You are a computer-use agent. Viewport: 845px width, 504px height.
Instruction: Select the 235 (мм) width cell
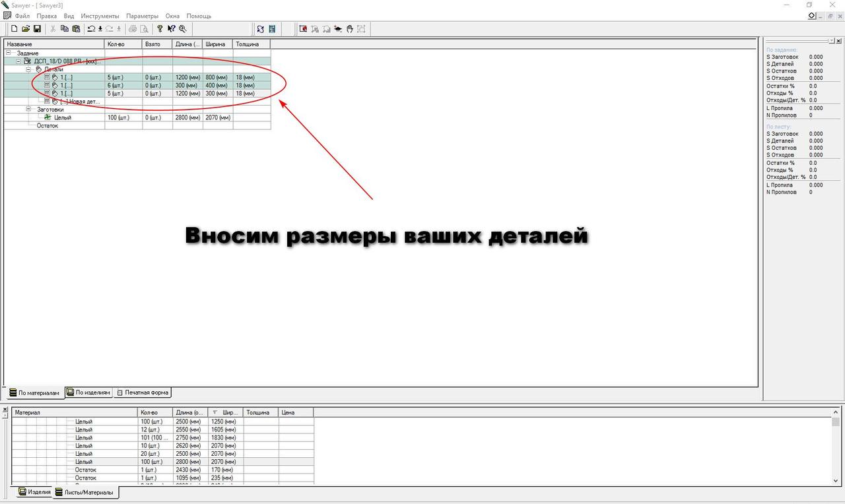point(226,478)
